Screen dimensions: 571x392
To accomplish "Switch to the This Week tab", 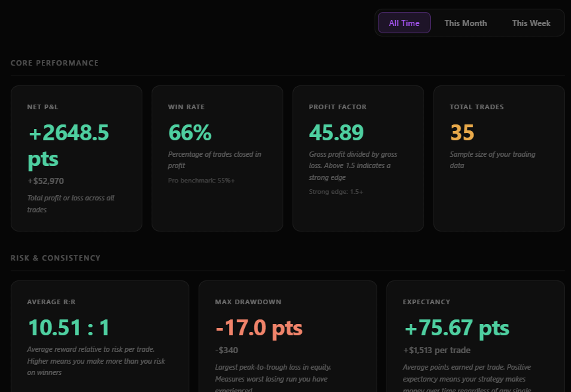I will (x=531, y=23).
